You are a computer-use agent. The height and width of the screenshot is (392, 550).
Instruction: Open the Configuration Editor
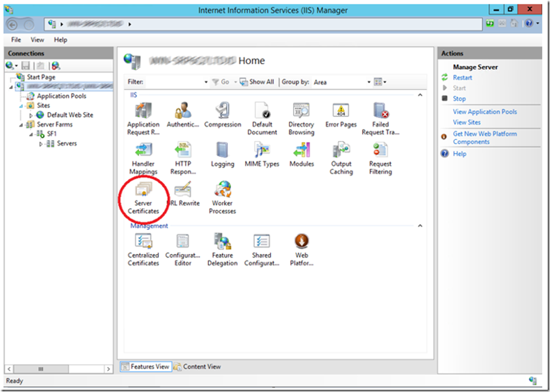click(x=183, y=249)
